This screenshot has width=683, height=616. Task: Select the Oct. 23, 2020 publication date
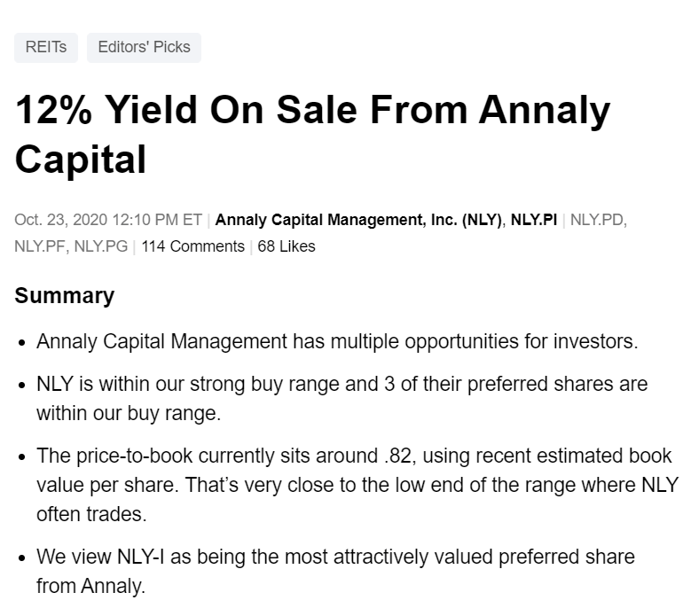tap(60, 220)
